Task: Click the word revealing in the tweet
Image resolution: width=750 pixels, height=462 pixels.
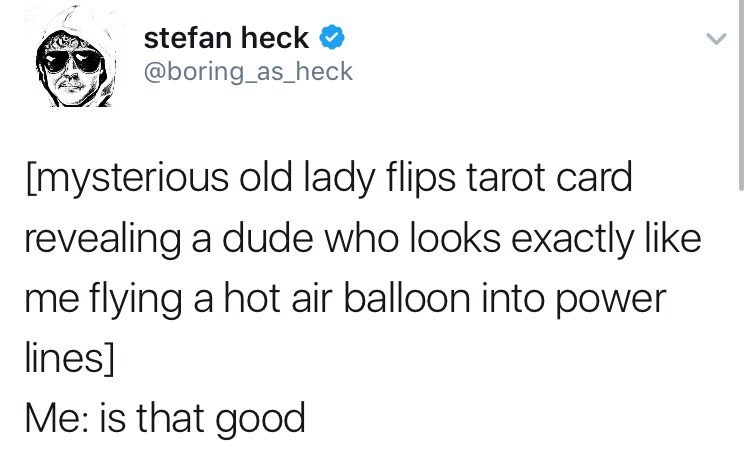Action: coord(103,240)
